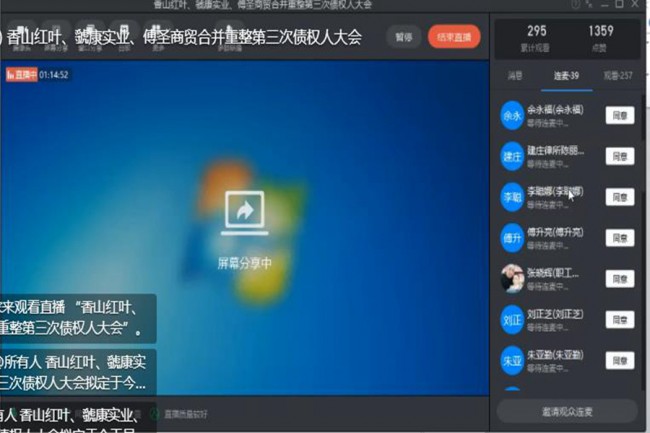
Task: Click the 傅升 blue avatar
Action: coord(512,238)
